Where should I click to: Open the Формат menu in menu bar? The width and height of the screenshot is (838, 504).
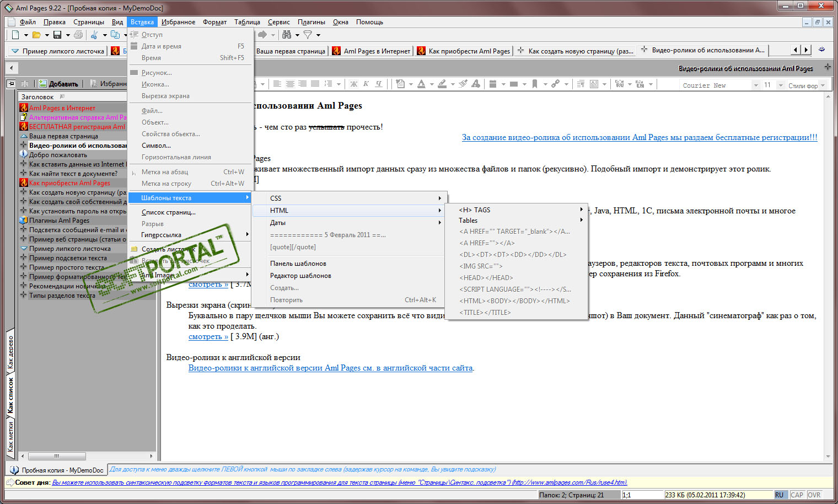pos(215,22)
